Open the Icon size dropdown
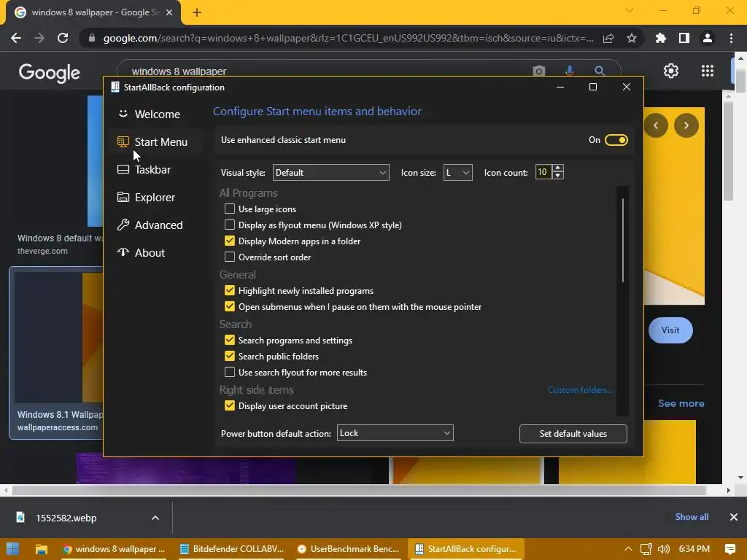Image resolution: width=747 pixels, height=560 pixels. [x=458, y=172]
